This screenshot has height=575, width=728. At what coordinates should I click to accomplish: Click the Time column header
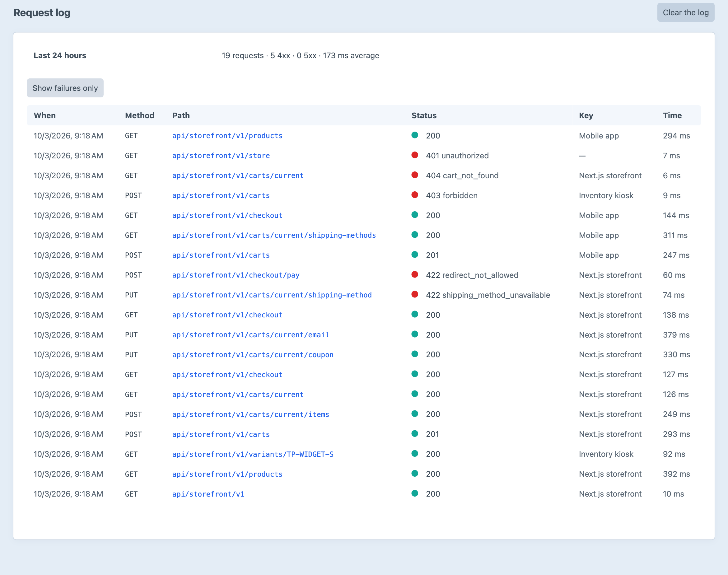tap(672, 115)
